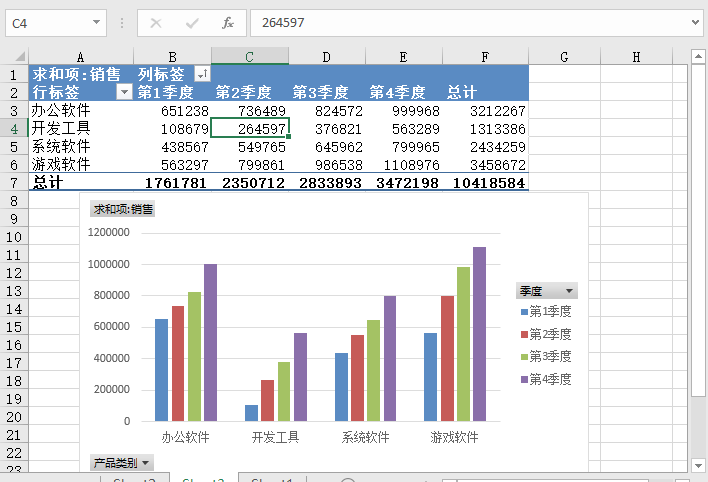This screenshot has width=708, height=482.
Task: Expand the formula bar with right-edge chevron
Action: point(695,22)
